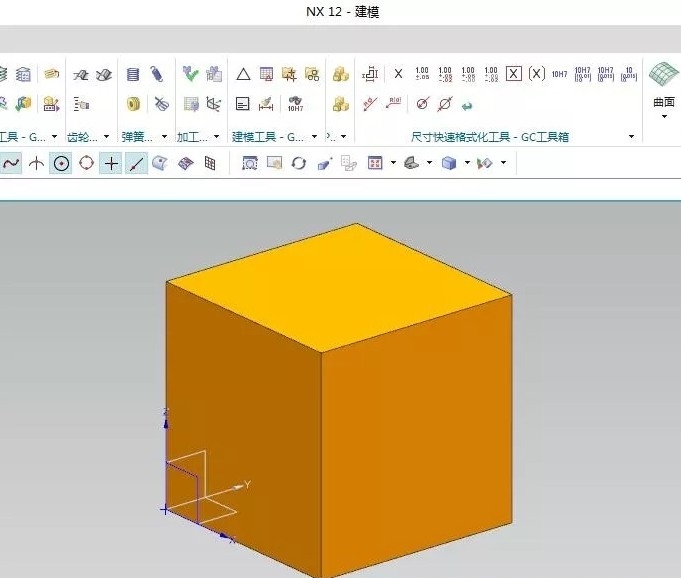Screen dimensions: 681x578
Task: Open the dropdown beside the laptop-shaped icon
Action: (430, 163)
